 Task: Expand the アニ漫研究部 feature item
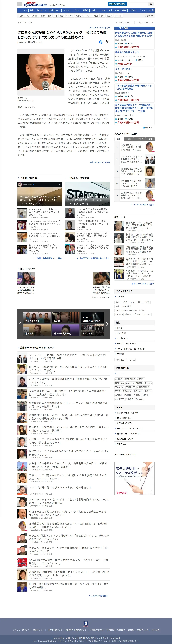pyautogui.click(x=134, y=338)
